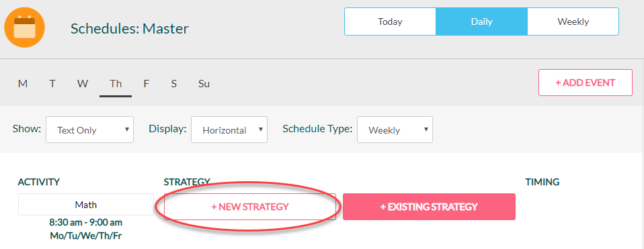Click the + EXISTING STRATEGY button
Screen dimensions: 644x249
pos(429,207)
